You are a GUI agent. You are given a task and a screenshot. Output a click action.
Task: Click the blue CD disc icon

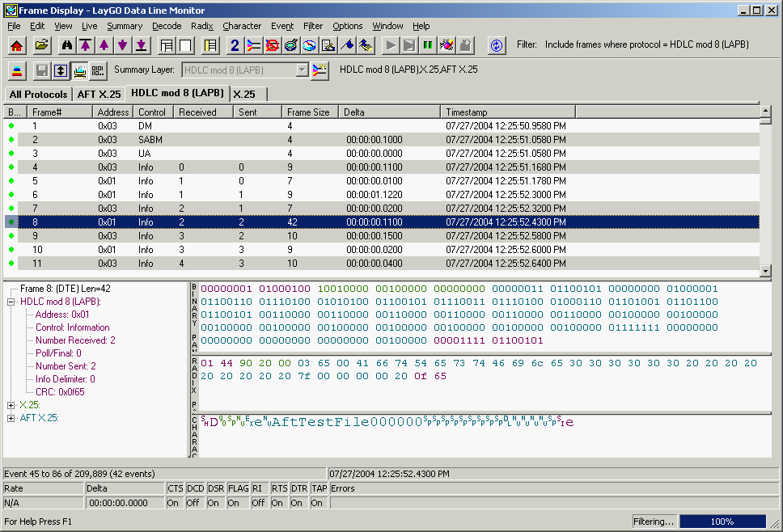(x=310, y=45)
